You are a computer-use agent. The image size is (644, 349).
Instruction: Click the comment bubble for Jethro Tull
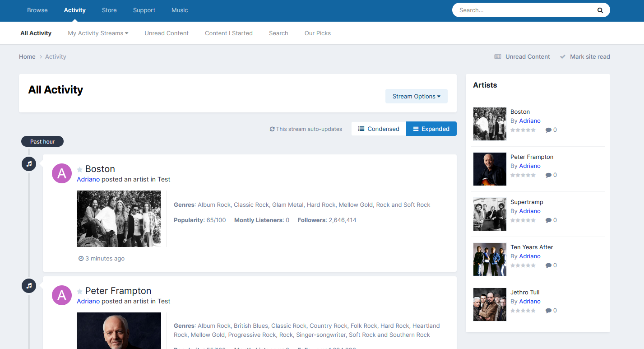[548, 311]
